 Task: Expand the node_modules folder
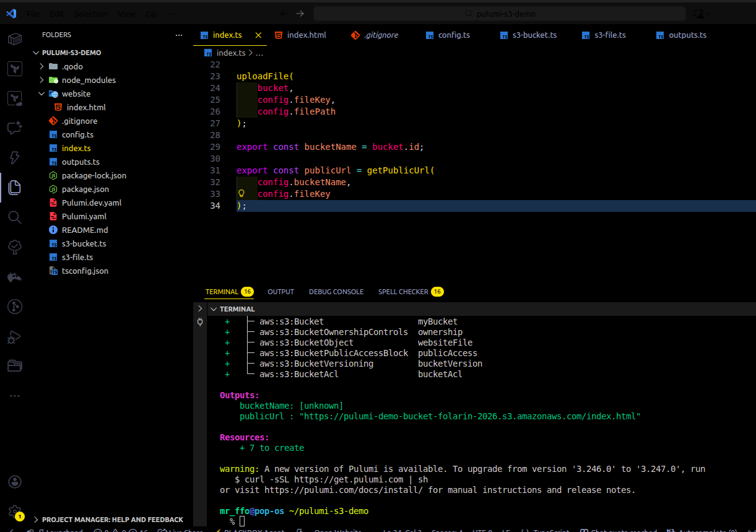pos(41,80)
